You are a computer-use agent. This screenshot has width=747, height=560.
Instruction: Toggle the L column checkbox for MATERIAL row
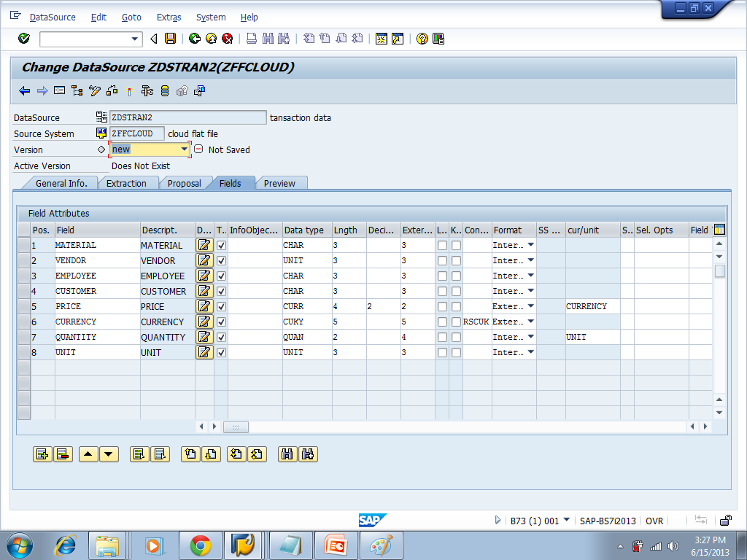(x=442, y=245)
